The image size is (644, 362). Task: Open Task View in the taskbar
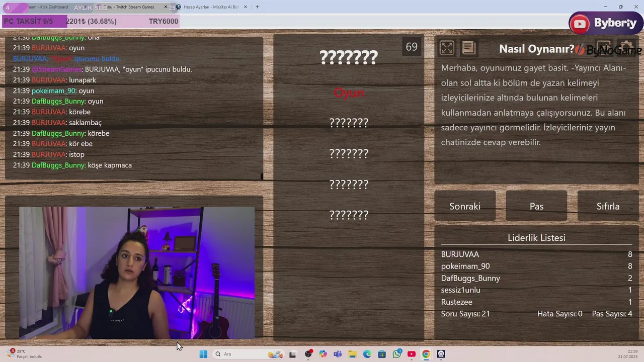[292, 354]
